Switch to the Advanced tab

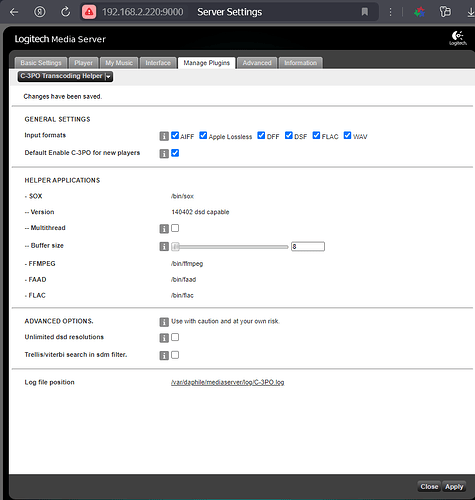point(257,63)
